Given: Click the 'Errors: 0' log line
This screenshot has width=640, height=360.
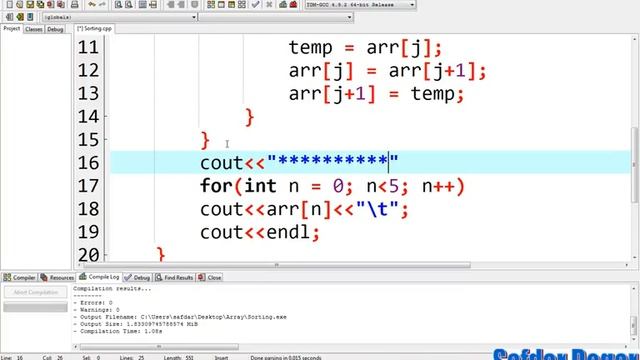Looking at the screenshot, I should point(93,303).
